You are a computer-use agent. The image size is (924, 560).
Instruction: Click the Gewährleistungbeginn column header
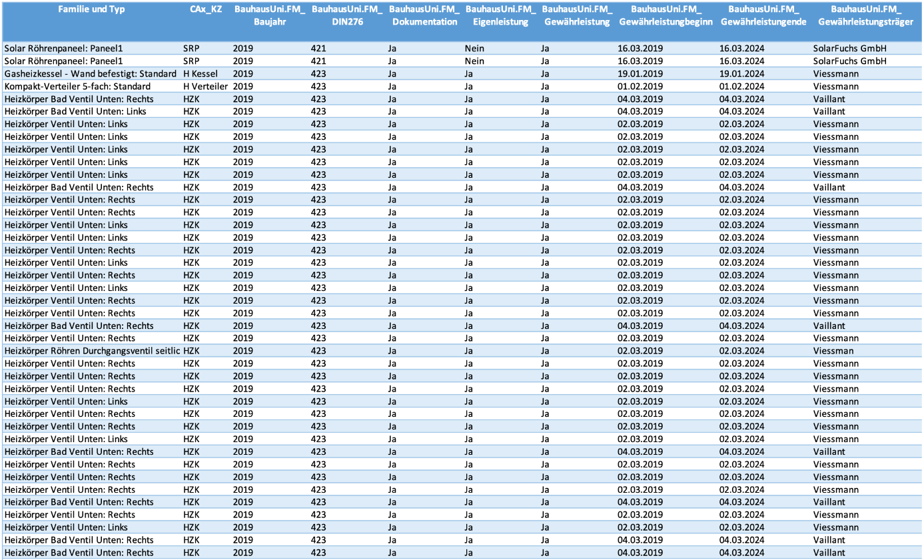pos(666,15)
